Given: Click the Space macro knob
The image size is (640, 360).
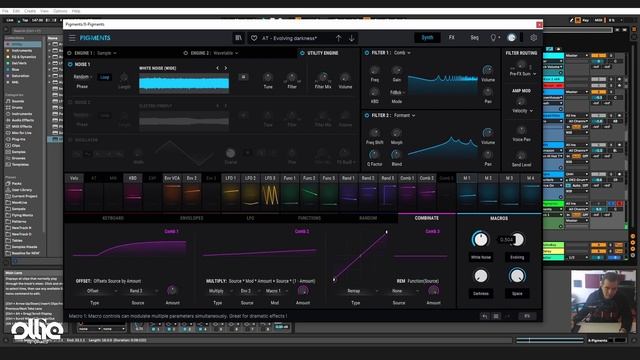Looking at the screenshot, I should tap(517, 276).
